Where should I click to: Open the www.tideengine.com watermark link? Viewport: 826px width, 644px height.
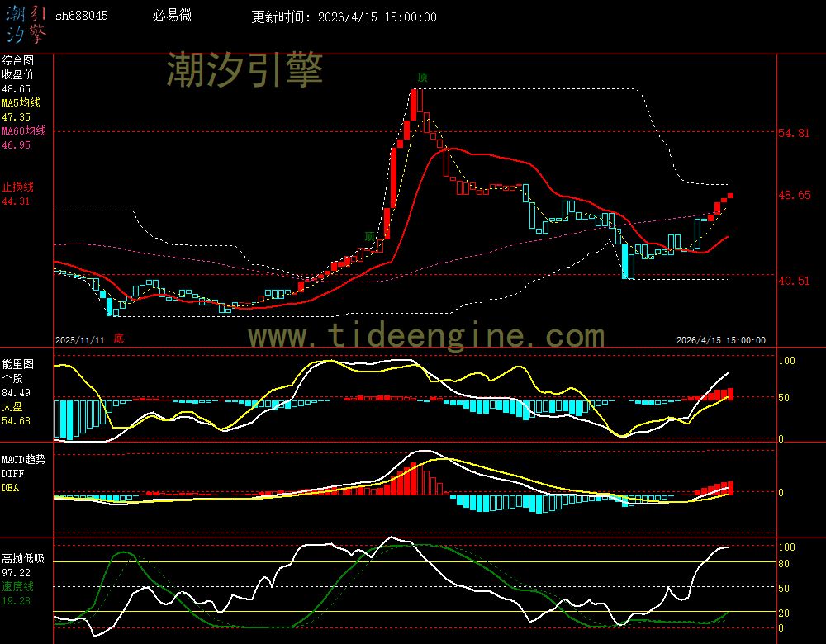[426, 336]
